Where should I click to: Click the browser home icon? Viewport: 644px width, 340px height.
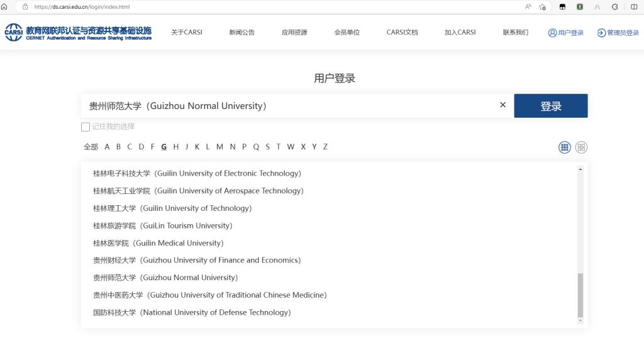pos(4,6)
